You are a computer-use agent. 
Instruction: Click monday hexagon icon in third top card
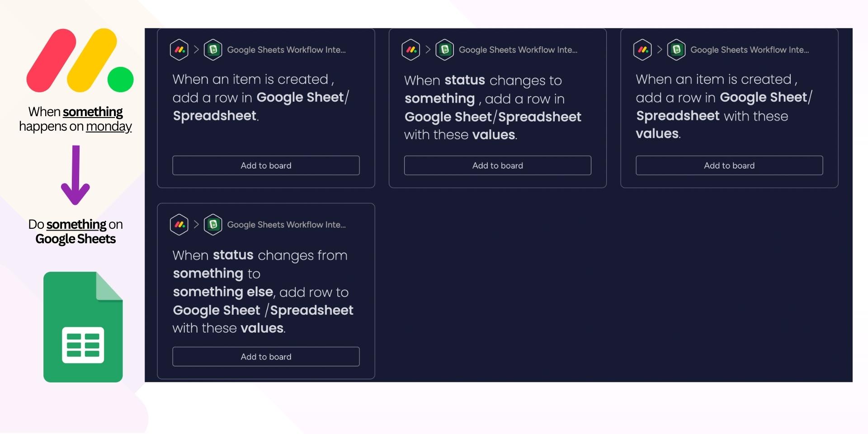coord(642,50)
